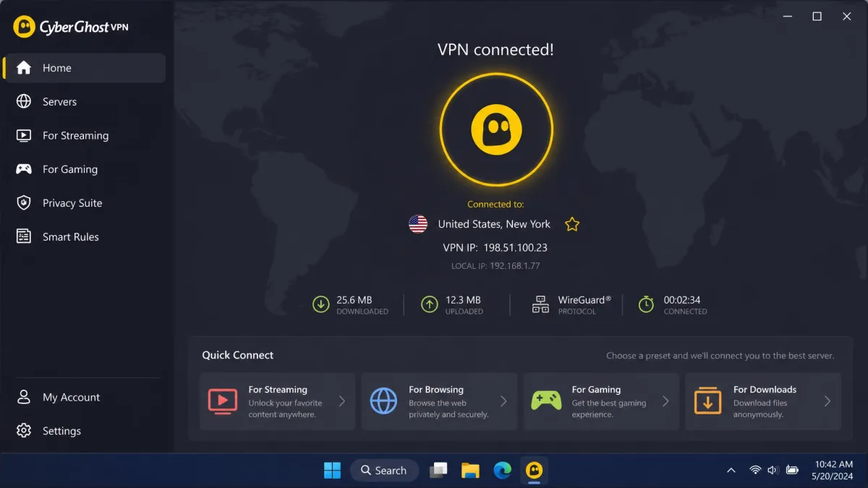Click the taskbar Search box
The width and height of the screenshot is (868, 488).
(385, 471)
